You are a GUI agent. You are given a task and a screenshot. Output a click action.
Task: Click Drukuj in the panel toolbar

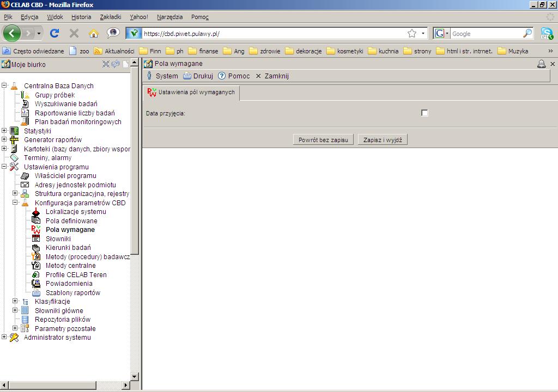pyautogui.click(x=198, y=76)
